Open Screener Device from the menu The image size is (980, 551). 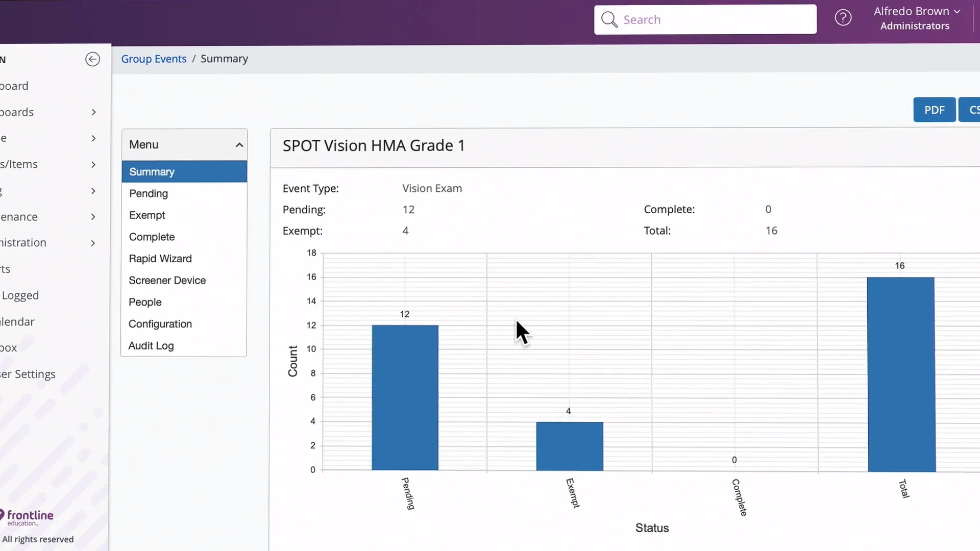coord(167,281)
